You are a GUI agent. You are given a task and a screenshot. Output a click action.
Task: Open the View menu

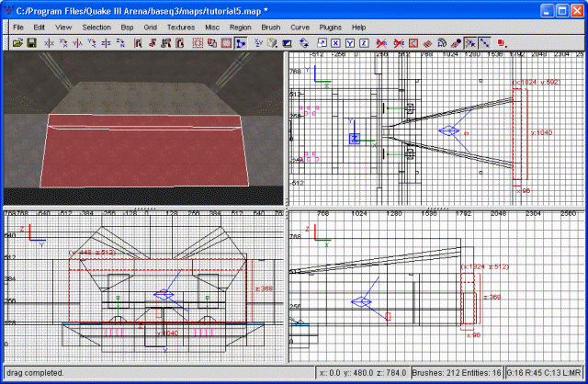coord(63,28)
